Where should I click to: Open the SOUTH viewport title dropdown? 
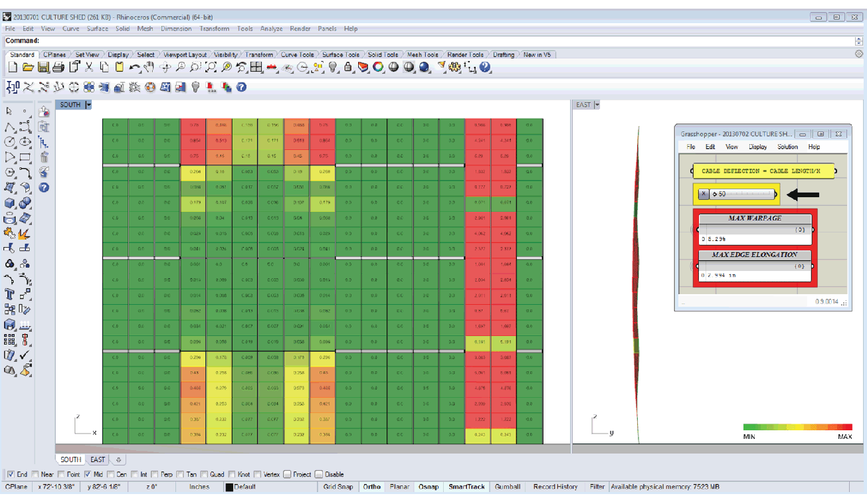[x=88, y=105]
